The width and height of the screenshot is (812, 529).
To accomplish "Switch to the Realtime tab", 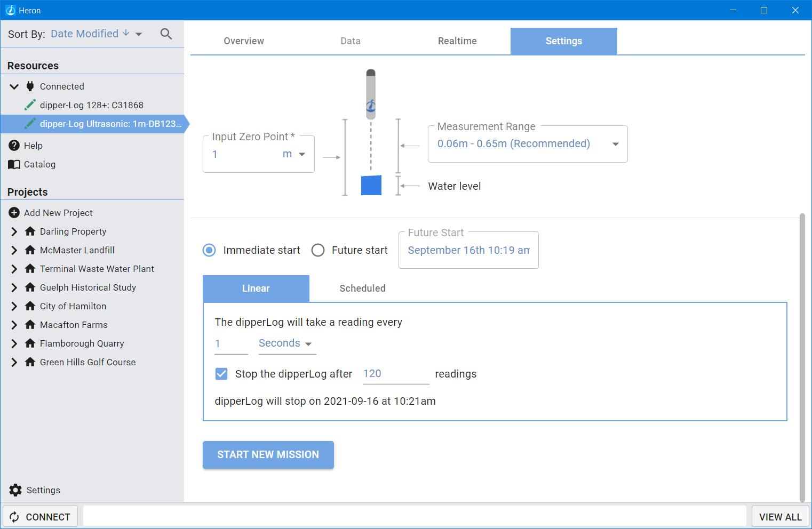I will tap(457, 41).
